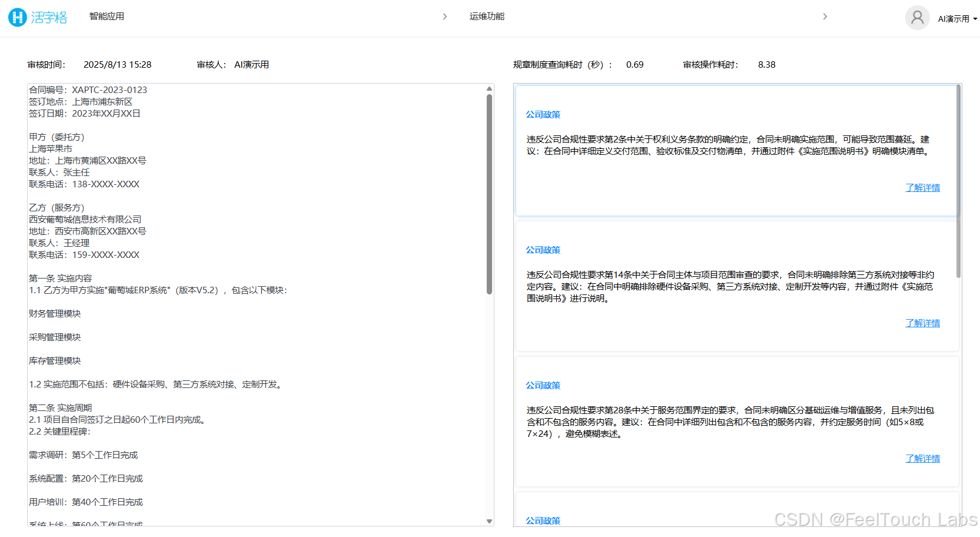Screen dimensions: 980x537
Task: Click the 财务管理模块 line
Action: (x=55, y=314)
